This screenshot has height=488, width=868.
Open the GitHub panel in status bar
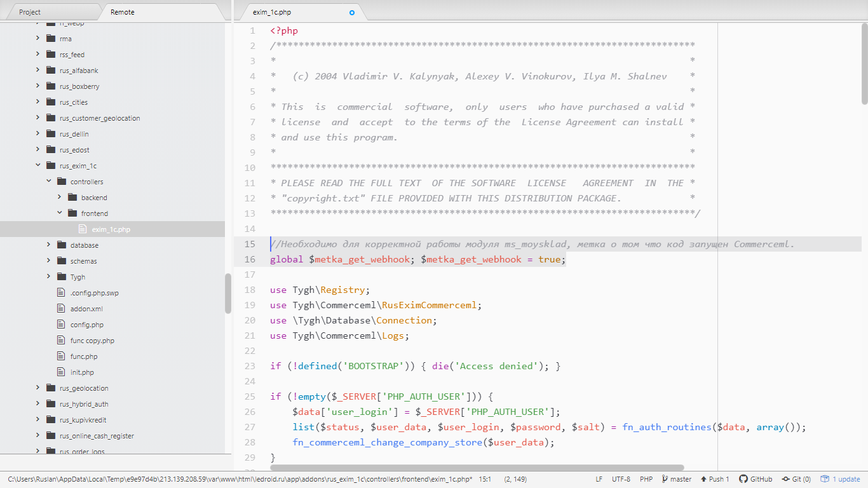[x=756, y=479]
